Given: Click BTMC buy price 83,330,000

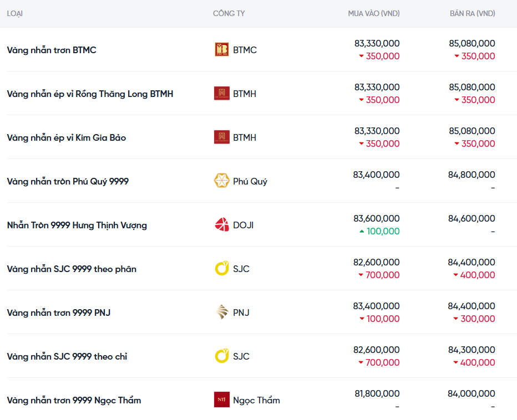Looking at the screenshot, I should (x=377, y=43).
